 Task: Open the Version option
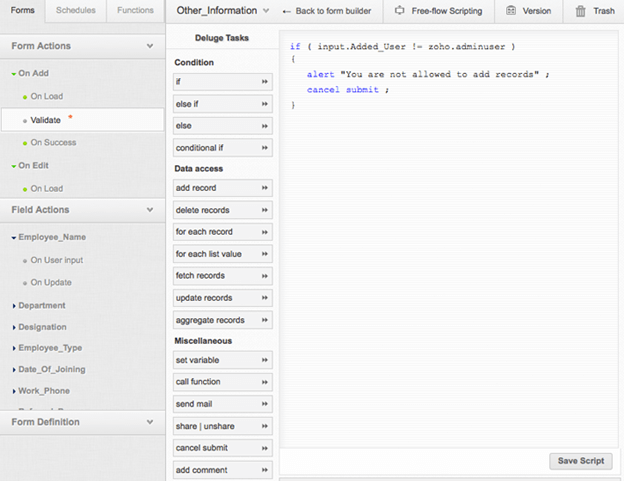529,11
